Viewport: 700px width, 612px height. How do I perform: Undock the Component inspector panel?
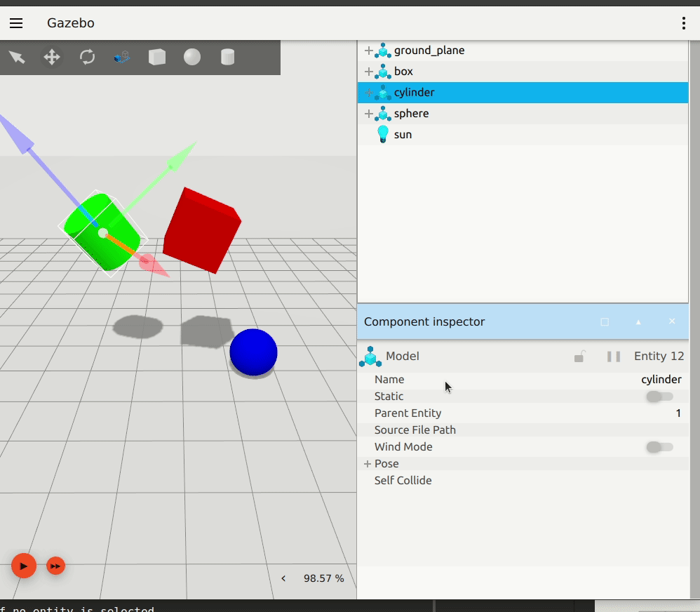(x=605, y=322)
